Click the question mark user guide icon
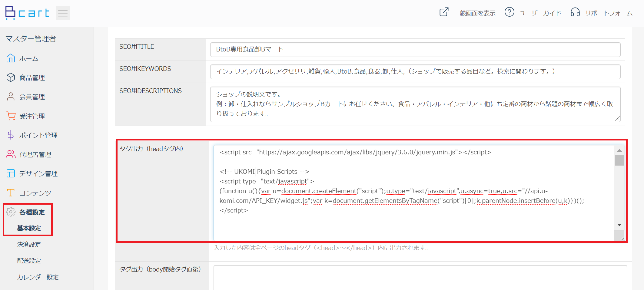 click(x=509, y=12)
